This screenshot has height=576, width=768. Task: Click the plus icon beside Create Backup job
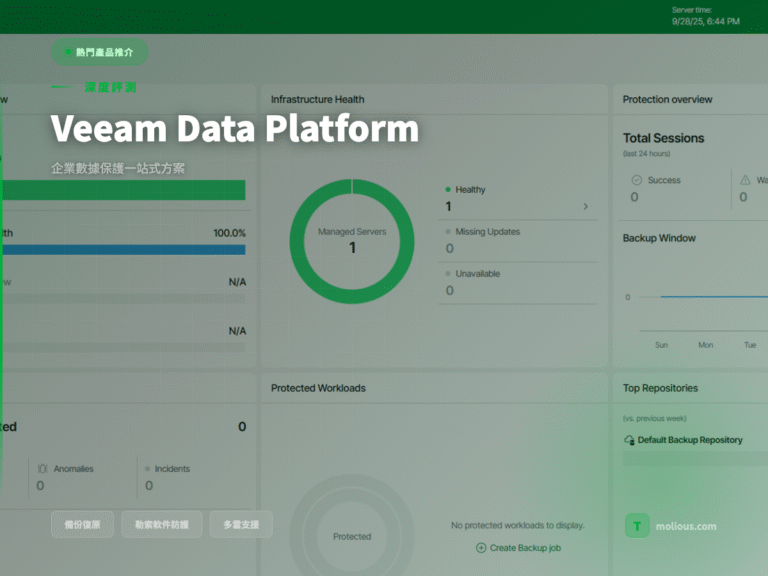(x=481, y=548)
